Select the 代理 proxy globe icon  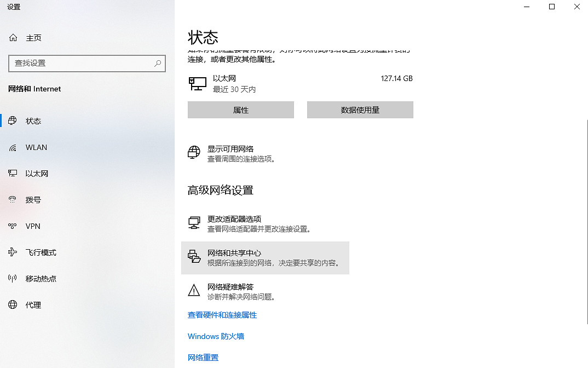(12, 305)
